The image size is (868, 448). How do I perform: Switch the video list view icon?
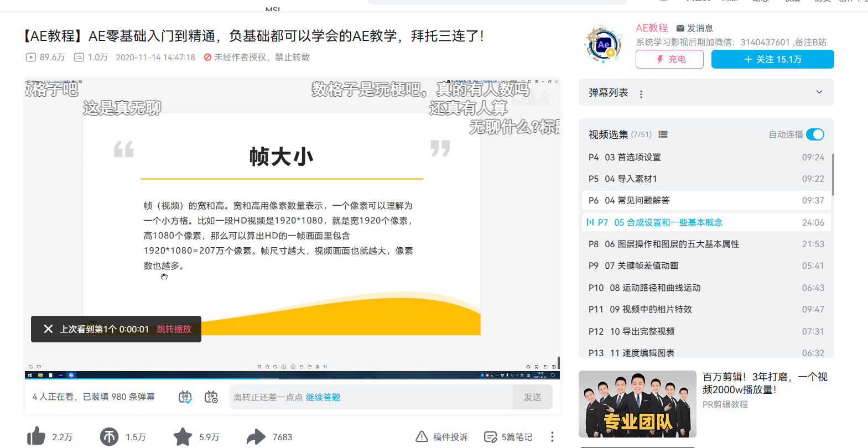(x=663, y=134)
